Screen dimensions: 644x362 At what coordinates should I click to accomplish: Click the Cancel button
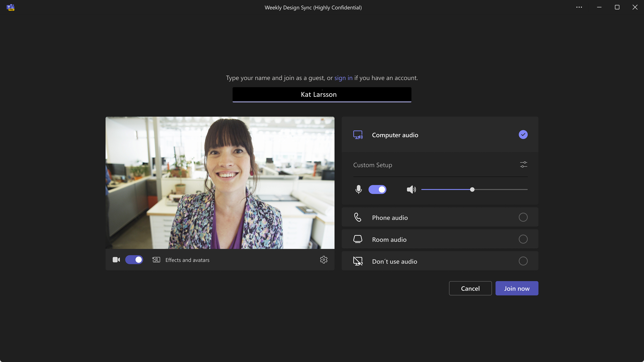(x=470, y=288)
